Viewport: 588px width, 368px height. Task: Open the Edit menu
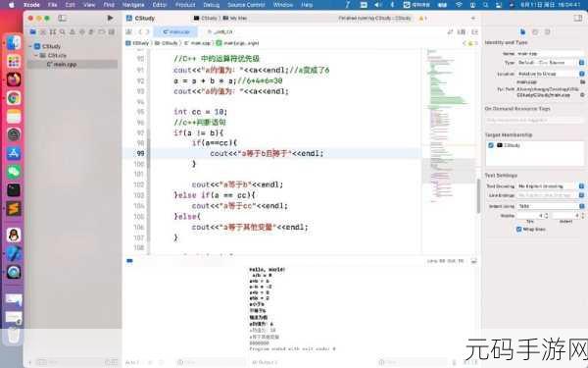pos(71,5)
